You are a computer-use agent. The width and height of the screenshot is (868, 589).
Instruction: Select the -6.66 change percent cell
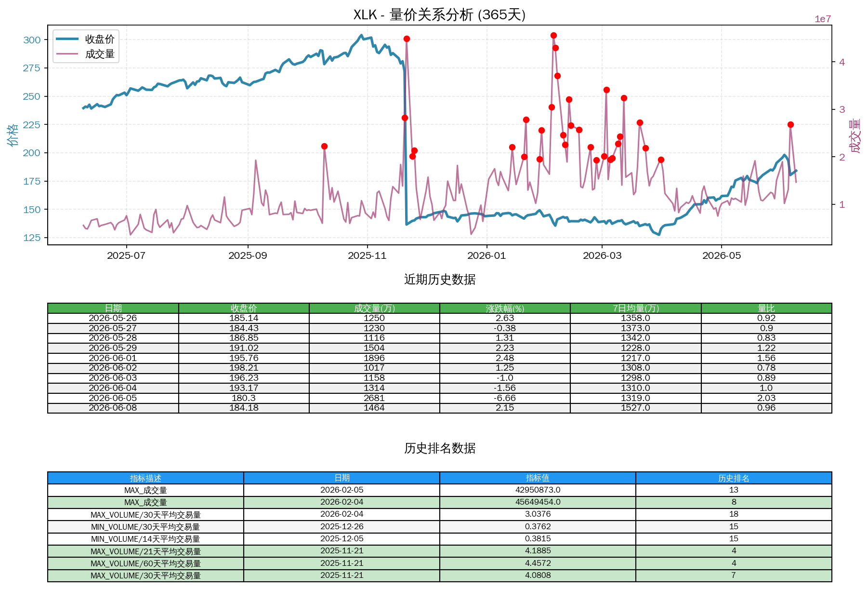click(x=505, y=398)
